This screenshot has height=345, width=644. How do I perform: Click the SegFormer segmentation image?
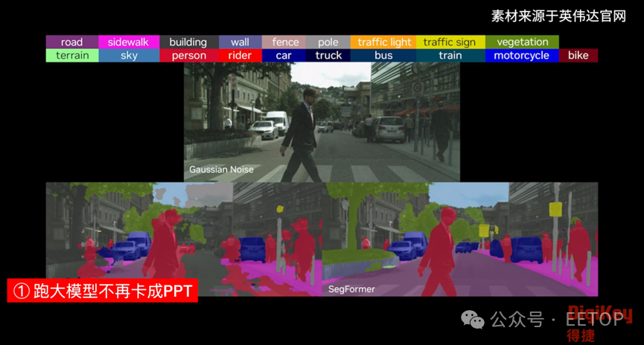tap(460, 239)
